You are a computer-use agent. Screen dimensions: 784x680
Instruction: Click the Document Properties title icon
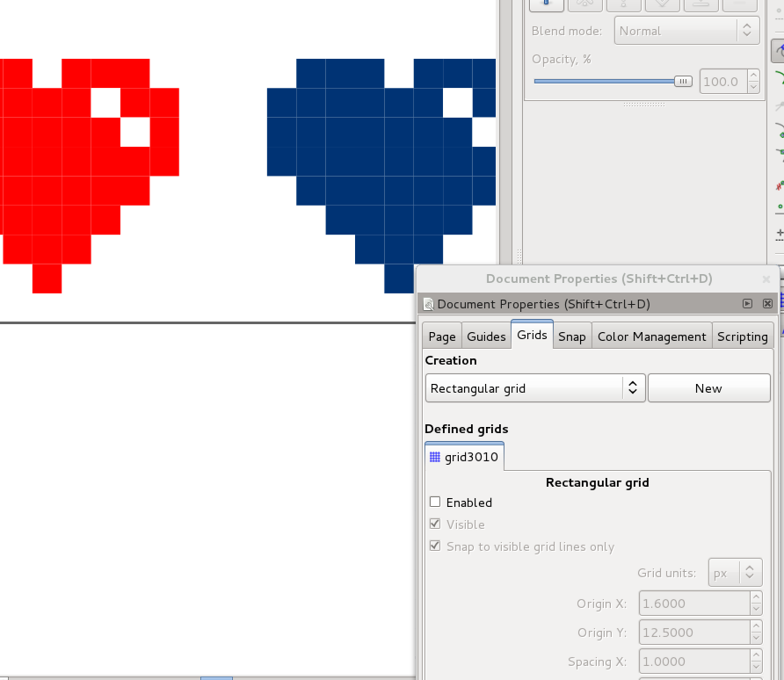point(429,305)
